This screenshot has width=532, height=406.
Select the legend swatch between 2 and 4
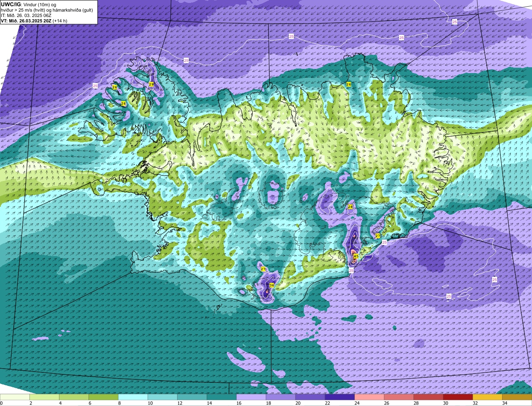[x=44, y=397]
